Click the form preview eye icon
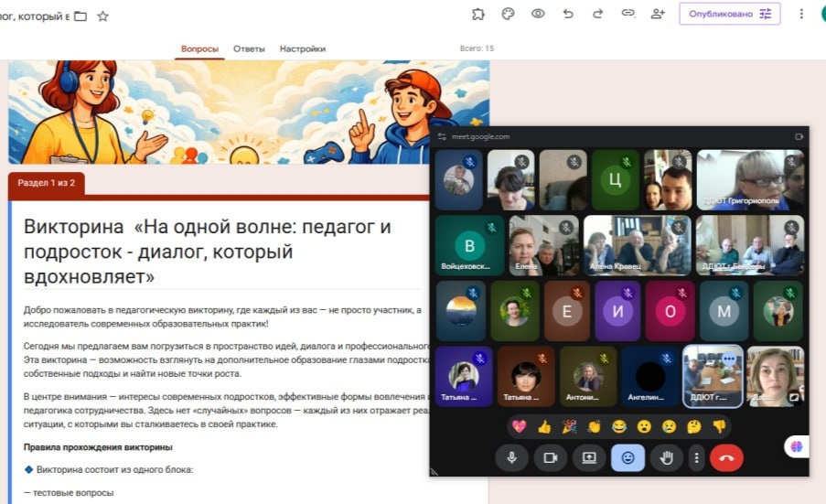The height and width of the screenshot is (504, 826). pyautogui.click(x=538, y=14)
